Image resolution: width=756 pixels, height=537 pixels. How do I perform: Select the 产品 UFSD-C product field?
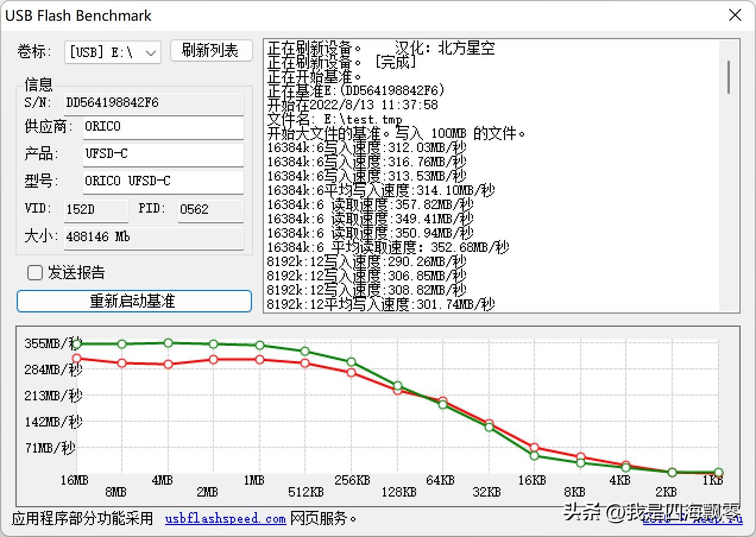click(x=163, y=154)
